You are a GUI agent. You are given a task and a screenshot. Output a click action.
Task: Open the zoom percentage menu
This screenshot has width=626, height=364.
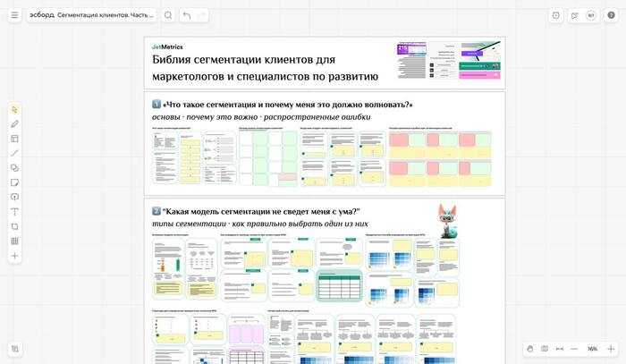(x=592, y=349)
